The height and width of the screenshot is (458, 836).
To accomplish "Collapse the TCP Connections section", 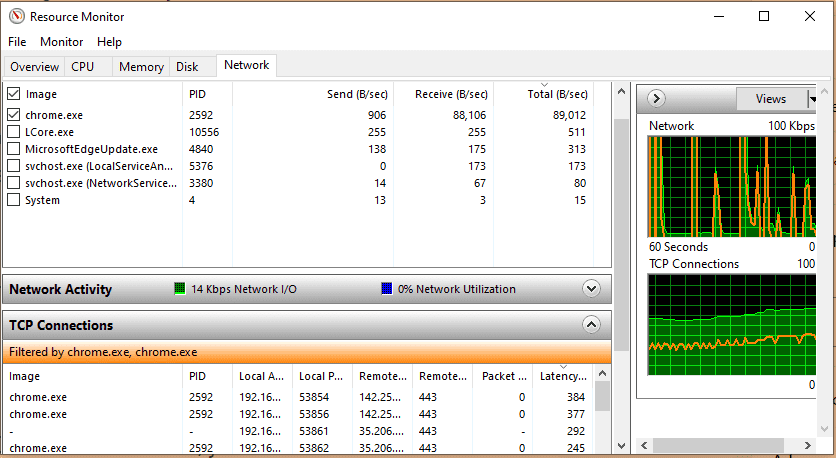I will coord(591,325).
